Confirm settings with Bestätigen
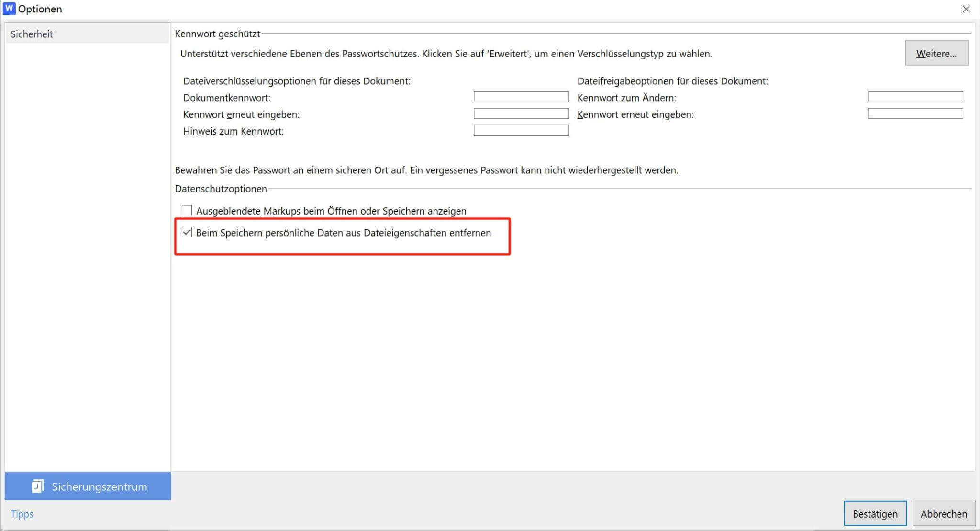 point(875,513)
